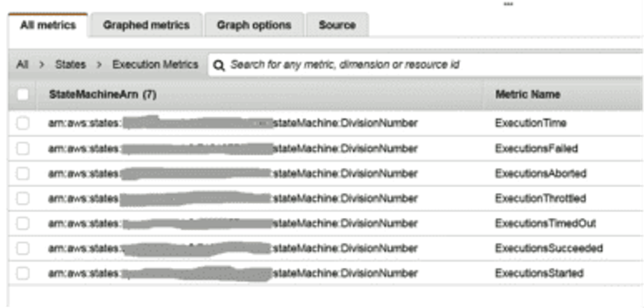Open the Graph options tab

254,25
